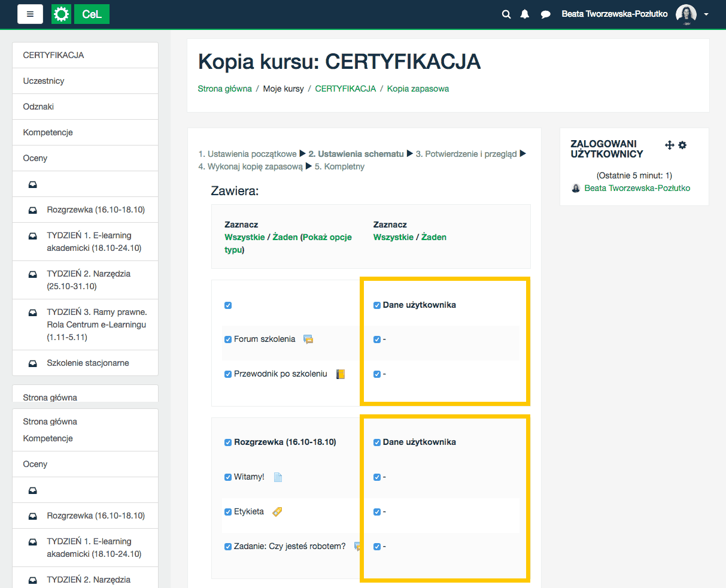Uncheck the Forum szkolenia checkbox
This screenshot has width=726, height=588.
(228, 340)
